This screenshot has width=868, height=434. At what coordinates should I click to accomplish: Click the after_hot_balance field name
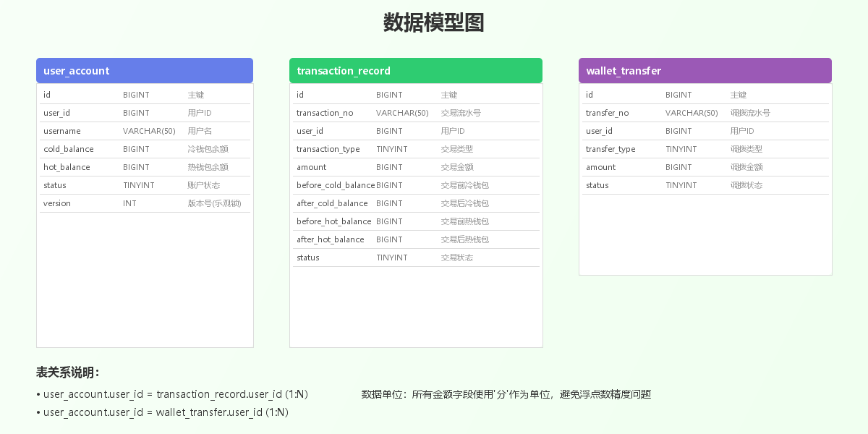point(331,239)
